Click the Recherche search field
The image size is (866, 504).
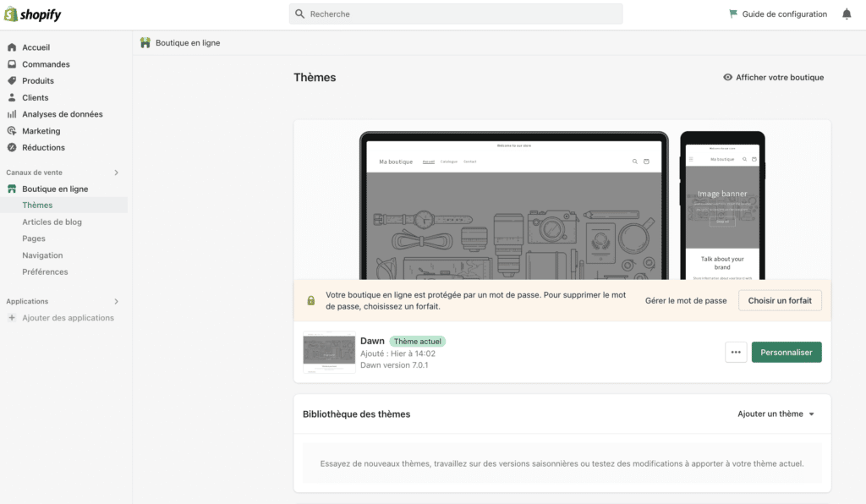pyautogui.click(x=455, y=14)
